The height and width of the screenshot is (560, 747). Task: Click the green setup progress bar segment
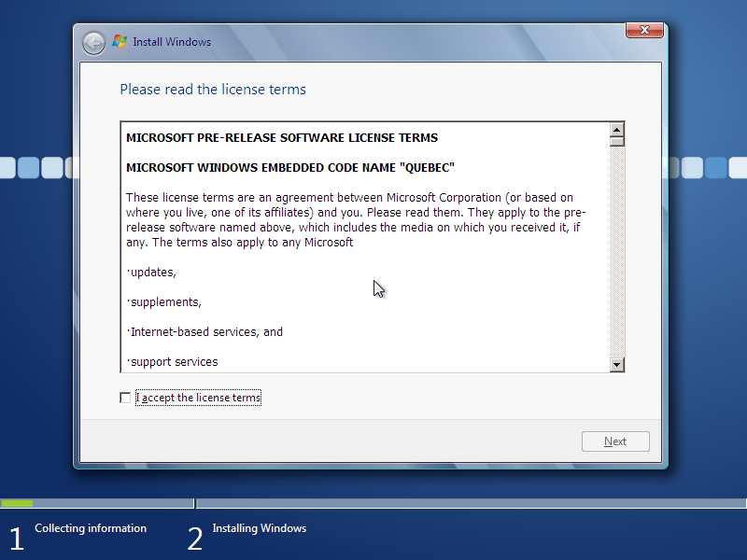(x=17, y=503)
